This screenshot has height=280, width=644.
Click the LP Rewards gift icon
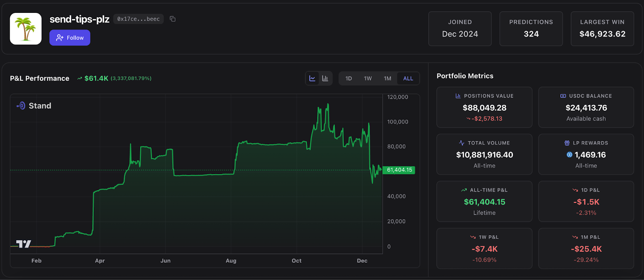click(x=567, y=143)
